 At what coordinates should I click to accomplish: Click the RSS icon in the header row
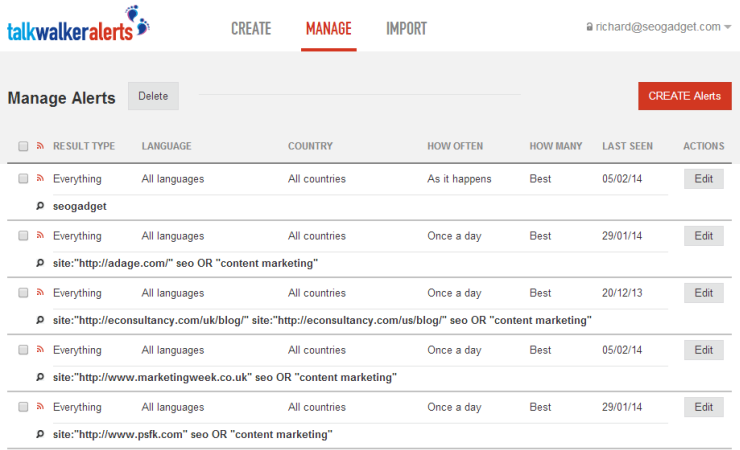pyautogui.click(x=40, y=146)
